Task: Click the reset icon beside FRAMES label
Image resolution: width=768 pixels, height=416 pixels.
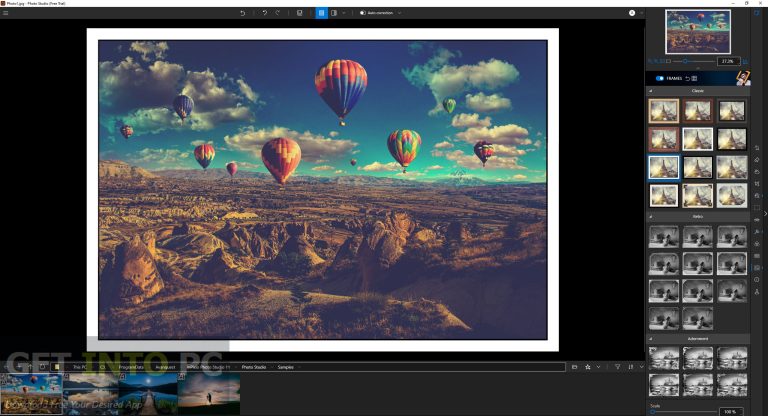Action: [x=687, y=78]
